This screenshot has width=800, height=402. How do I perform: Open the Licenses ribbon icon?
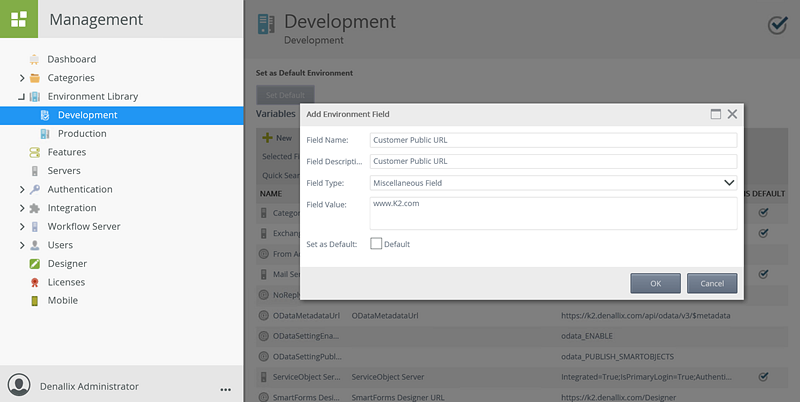click(35, 282)
